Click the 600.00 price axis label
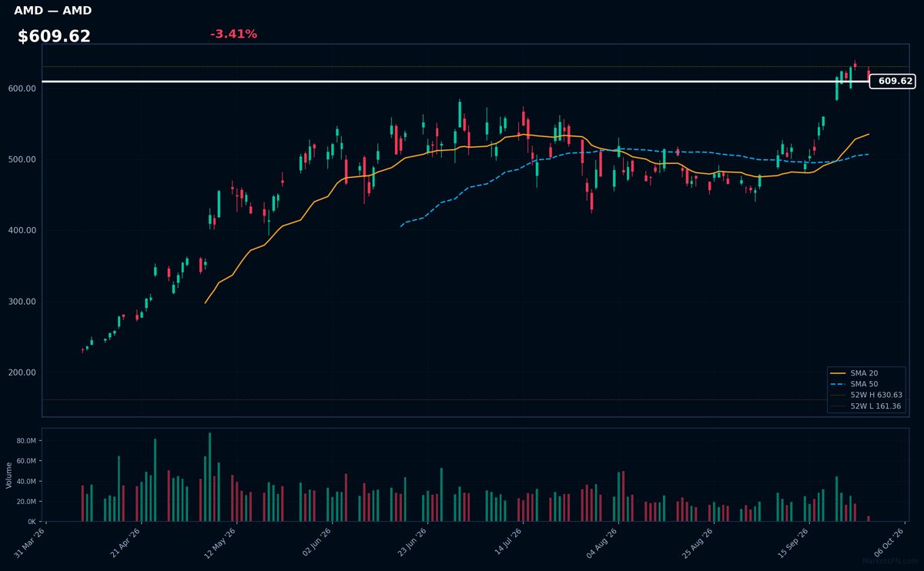This screenshot has height=571, width=924. point(22,88)
